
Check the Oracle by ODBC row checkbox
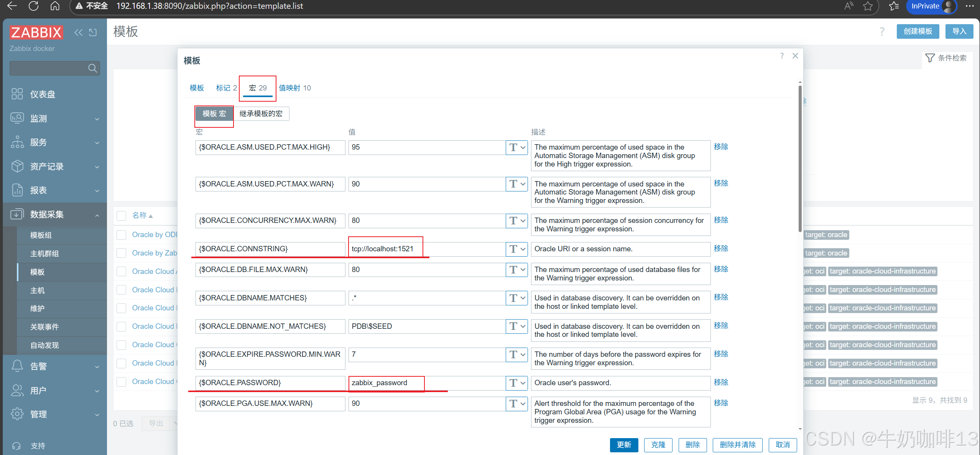(x=122, y=235)
